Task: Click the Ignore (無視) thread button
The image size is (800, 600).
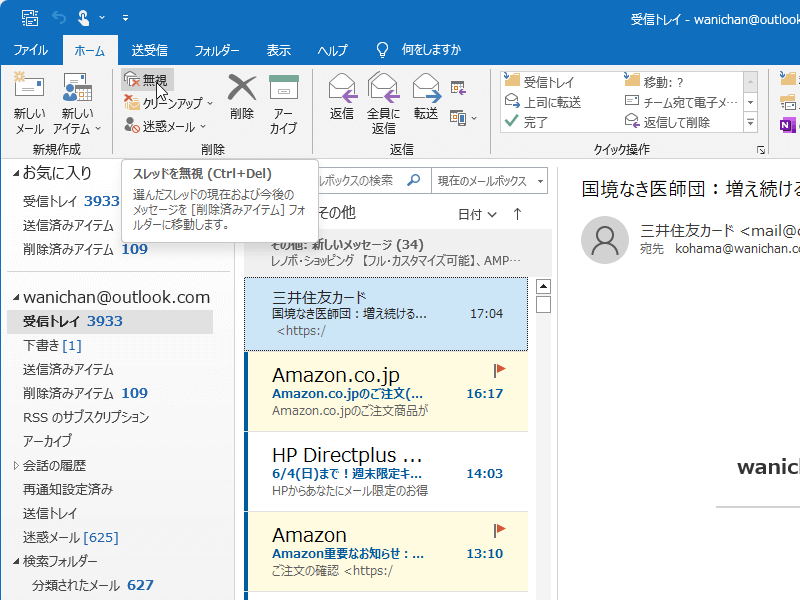Action: pos(147,80)
